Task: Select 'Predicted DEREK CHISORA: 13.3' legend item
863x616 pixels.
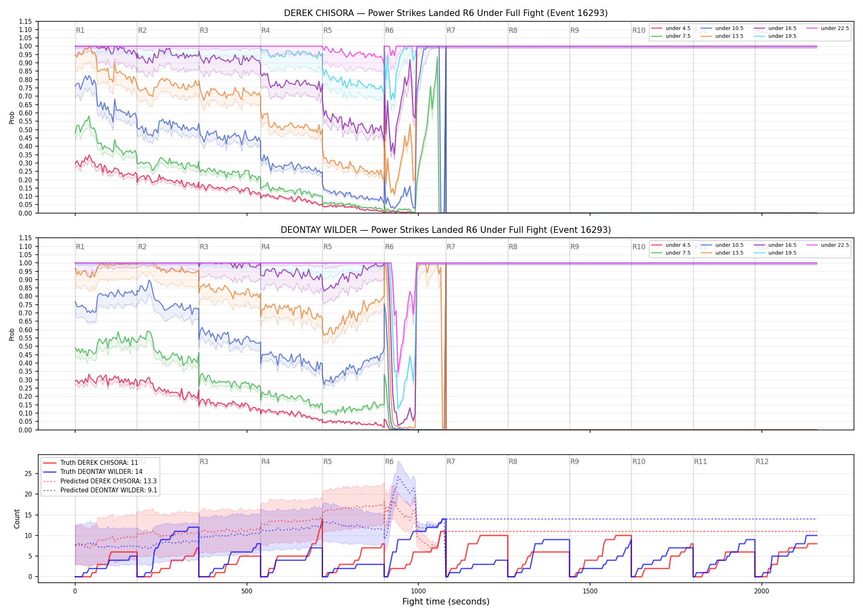Action: [99, 481]
